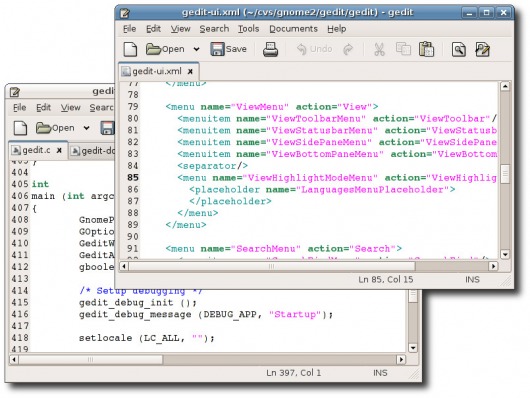Screen dimensions: 530x398
Task: Click the Print icon in toolbar
Action: point(270,49)
